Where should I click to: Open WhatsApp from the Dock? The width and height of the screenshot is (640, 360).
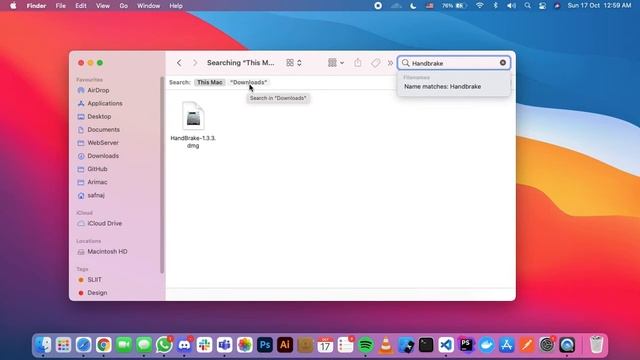[x=164, y=345]
